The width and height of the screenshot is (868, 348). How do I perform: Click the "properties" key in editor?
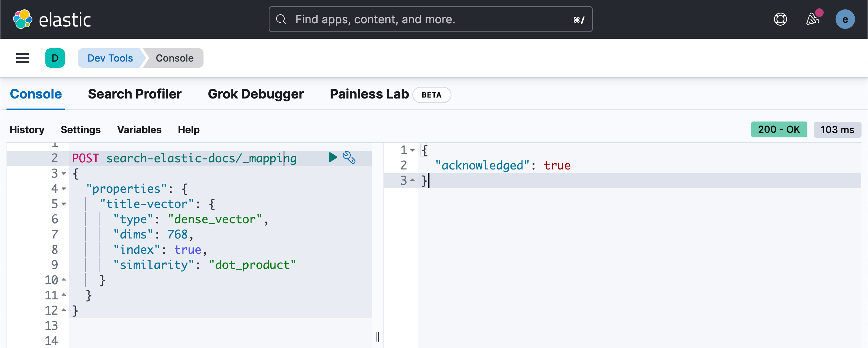pos(126,189)
